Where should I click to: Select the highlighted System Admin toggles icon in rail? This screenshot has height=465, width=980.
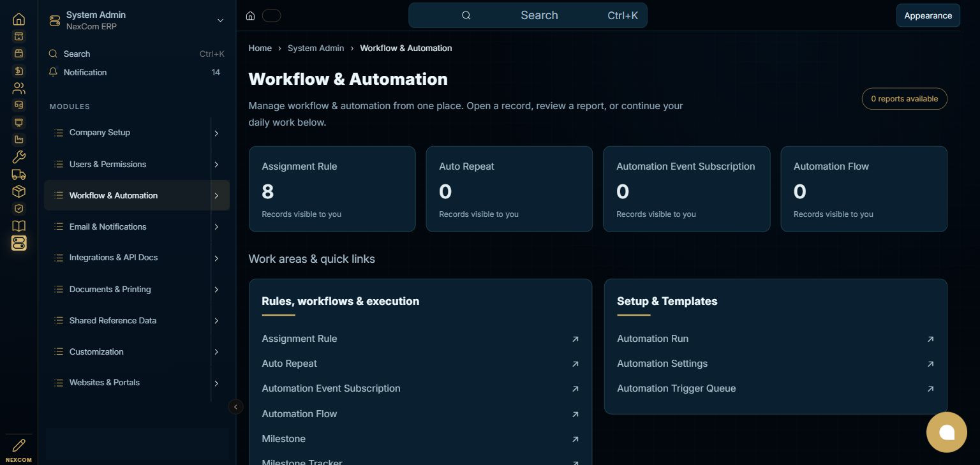[x=19, y=243]
